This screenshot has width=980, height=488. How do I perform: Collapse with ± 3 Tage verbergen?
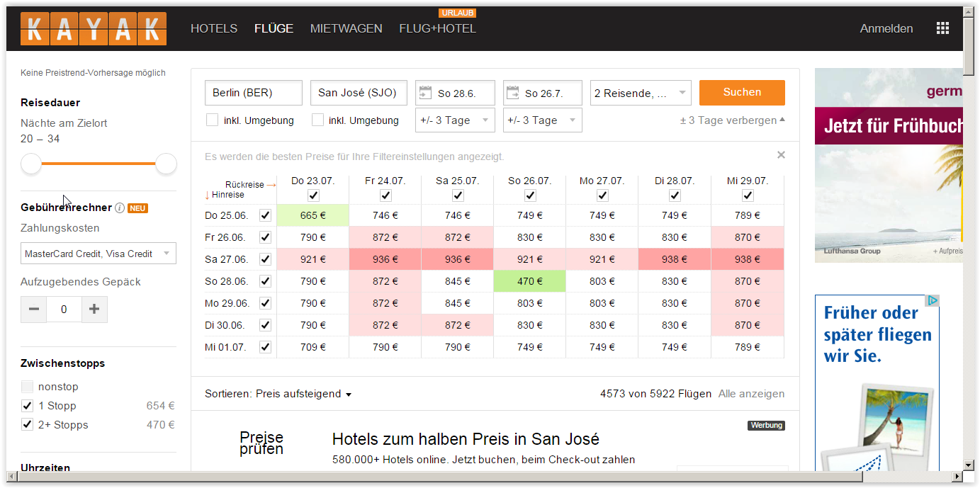click(732, 120)
